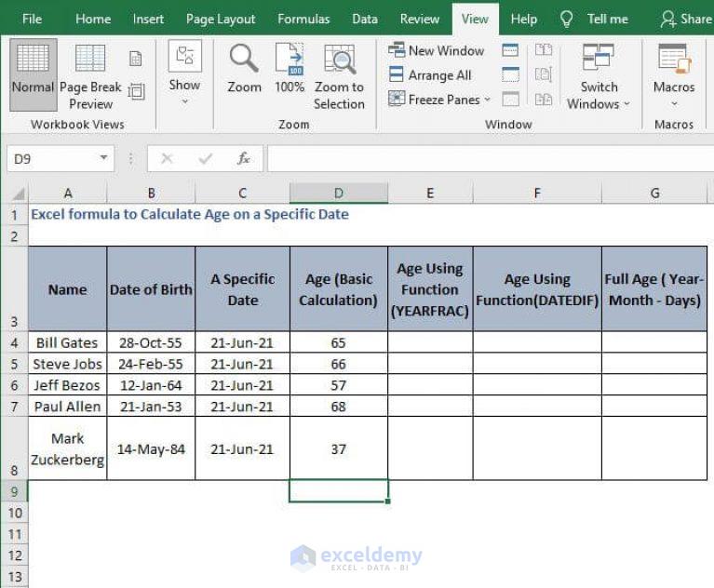Click Reset Window Position icon
The image size is (714, 588).
tap(544, 99)
